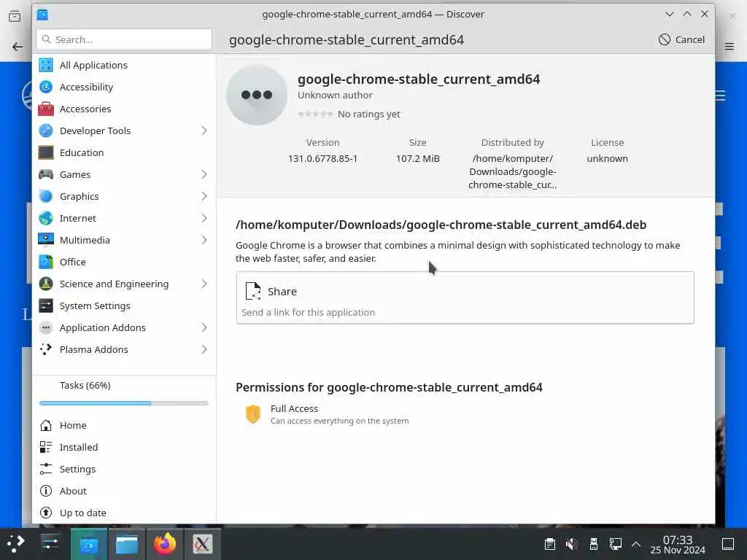Click the 107.2 MiB size value

coord(418,158)
